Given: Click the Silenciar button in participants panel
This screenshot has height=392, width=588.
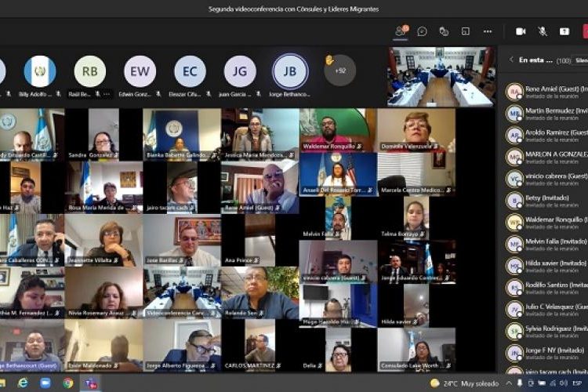Looking at the screenshot, I should point(581,60).
